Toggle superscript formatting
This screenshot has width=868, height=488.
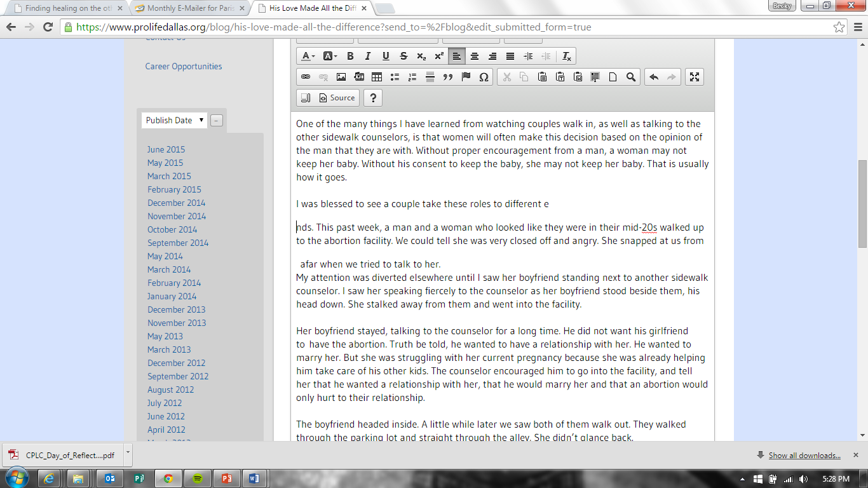(x=439, y=56)
